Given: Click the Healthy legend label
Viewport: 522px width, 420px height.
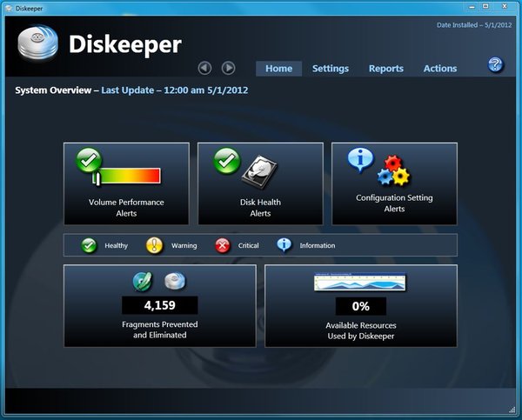Looking at the screenshot, I should (x=117, y=245).
